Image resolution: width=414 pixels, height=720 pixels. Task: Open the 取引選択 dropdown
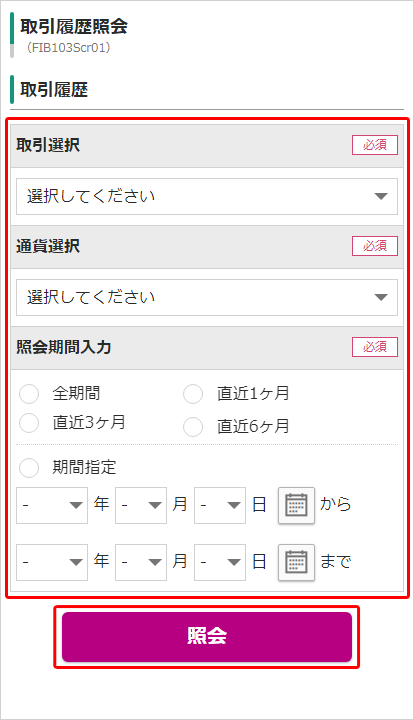(207, 197)
